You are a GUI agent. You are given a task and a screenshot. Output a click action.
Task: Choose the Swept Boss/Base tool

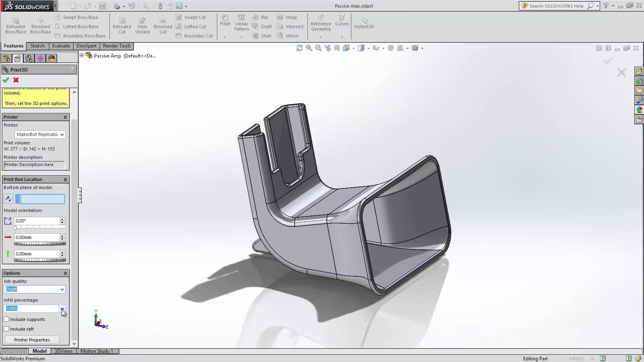click(76, 17)
